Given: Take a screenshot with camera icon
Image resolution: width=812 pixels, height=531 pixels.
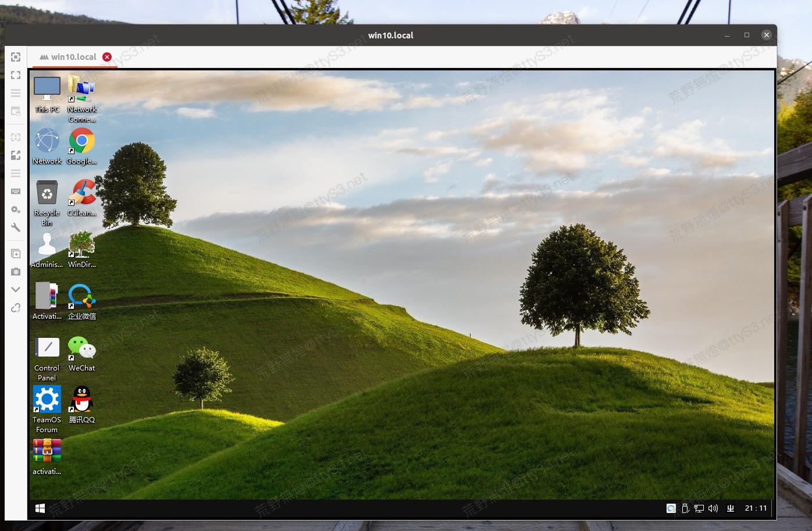Looking at the screenshot, I should pos(16,272).
